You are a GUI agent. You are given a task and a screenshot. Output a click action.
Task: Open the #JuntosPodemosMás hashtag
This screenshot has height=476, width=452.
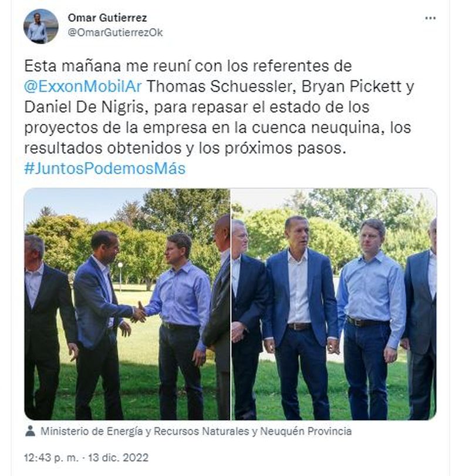click(105, 169)
